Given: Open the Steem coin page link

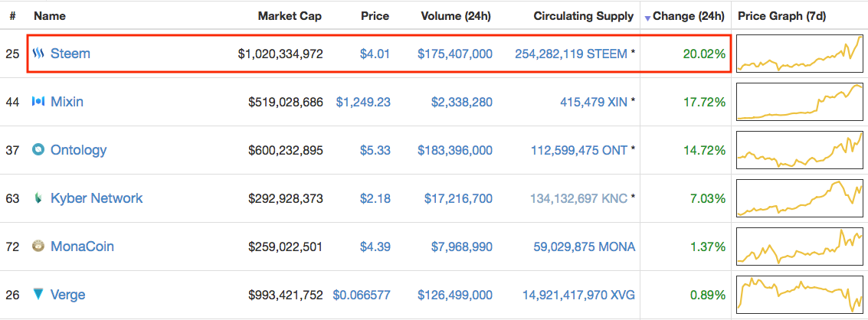Looking at the screenshot, I should click(70, 54).
